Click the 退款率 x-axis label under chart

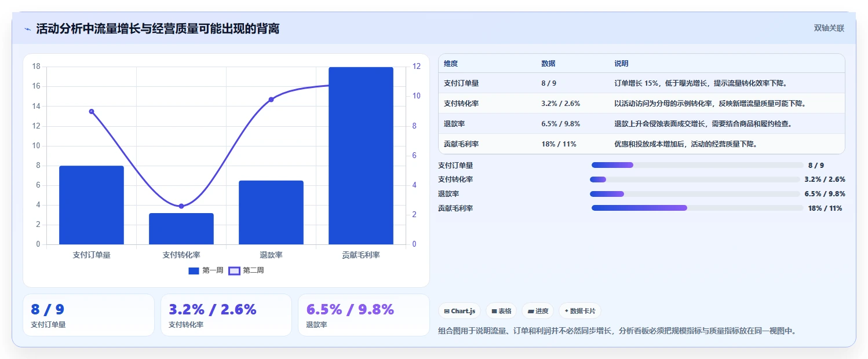click(271, 255)
